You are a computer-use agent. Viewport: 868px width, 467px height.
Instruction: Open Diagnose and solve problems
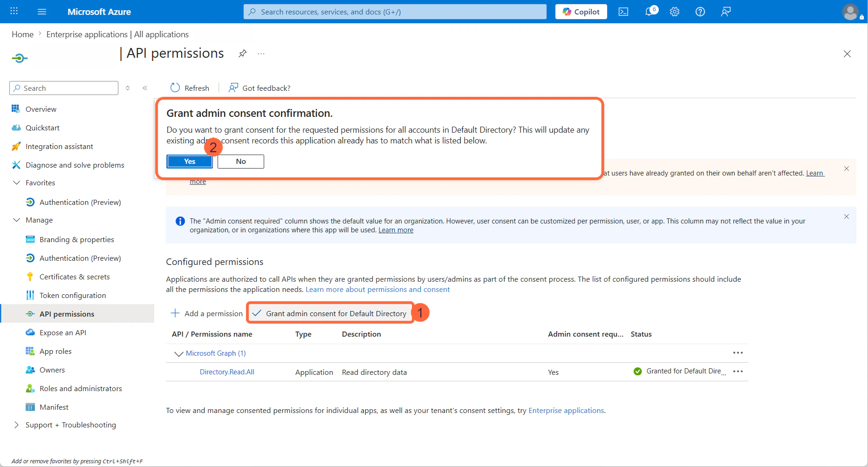[75, 165]
